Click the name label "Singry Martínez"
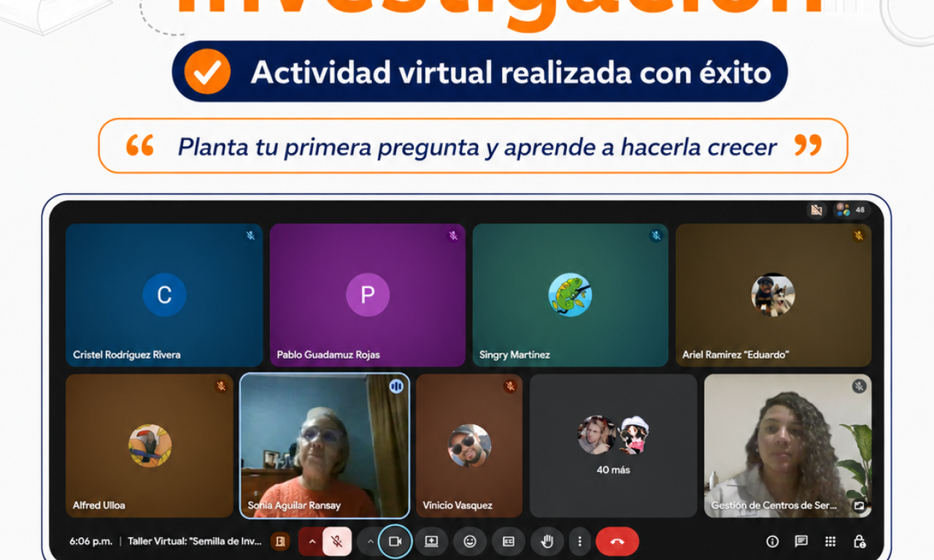Viewport: 934px width, 560px height. [514, 355]
